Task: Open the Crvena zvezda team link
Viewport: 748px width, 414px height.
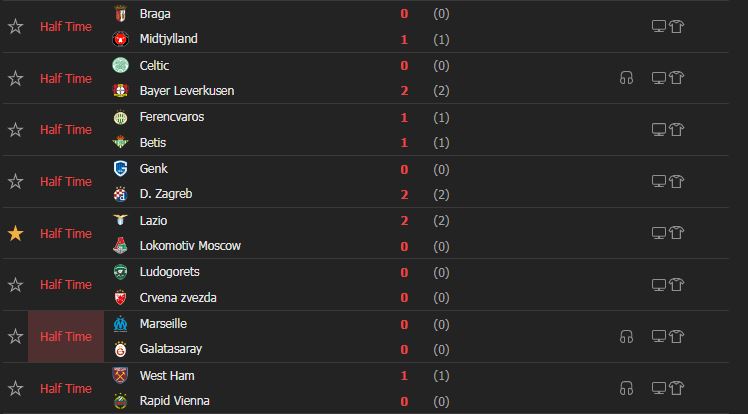Action: [178, 298]
